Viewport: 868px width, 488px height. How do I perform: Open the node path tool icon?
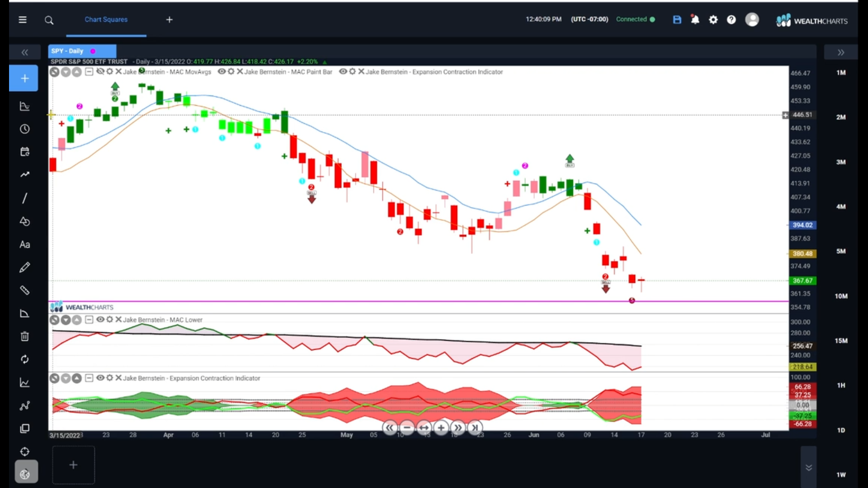click(25, 406)
